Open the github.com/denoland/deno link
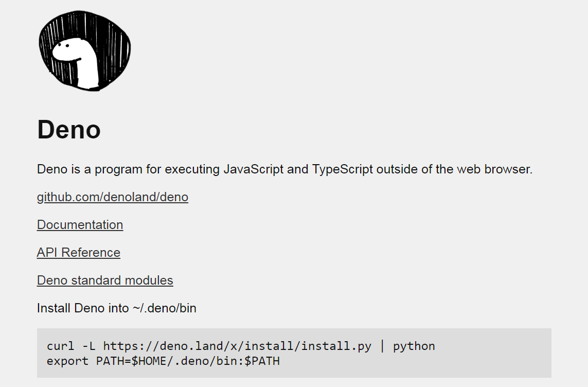Screen dimensions: 588x387 pyautogui.click(x=113, y=197)
